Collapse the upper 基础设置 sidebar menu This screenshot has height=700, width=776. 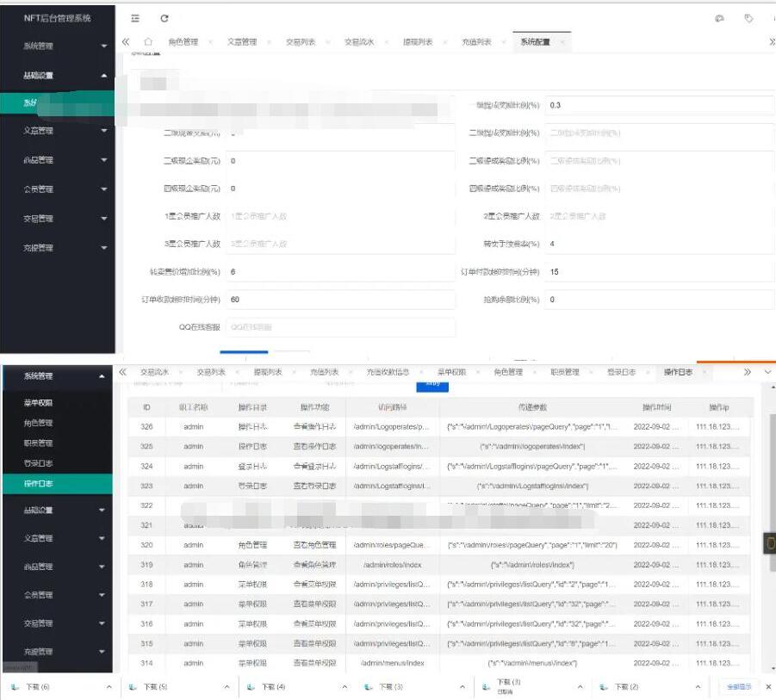[x=104, y=76]
